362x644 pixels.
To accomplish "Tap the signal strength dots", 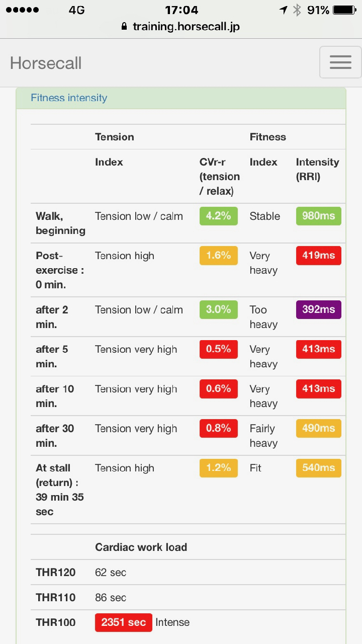I will (x=22, y=10).
